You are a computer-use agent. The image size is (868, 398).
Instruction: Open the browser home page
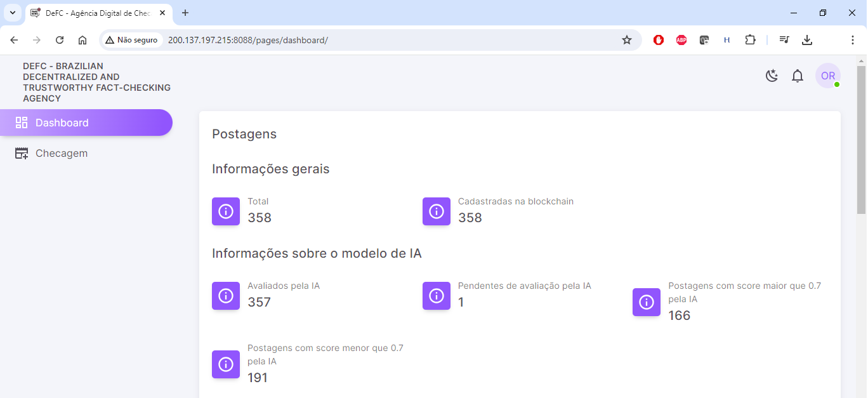pyautogui.click(x=82, y=40)
